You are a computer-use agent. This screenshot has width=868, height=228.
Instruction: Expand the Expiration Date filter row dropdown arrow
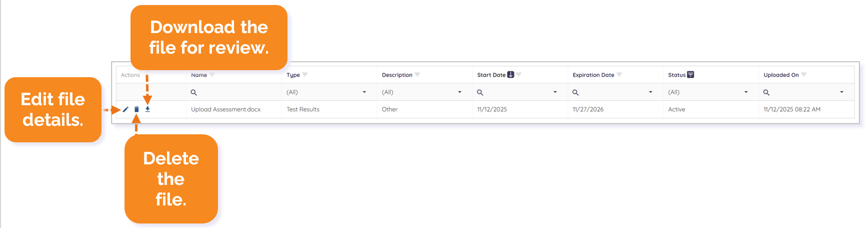tap(650, 92)
